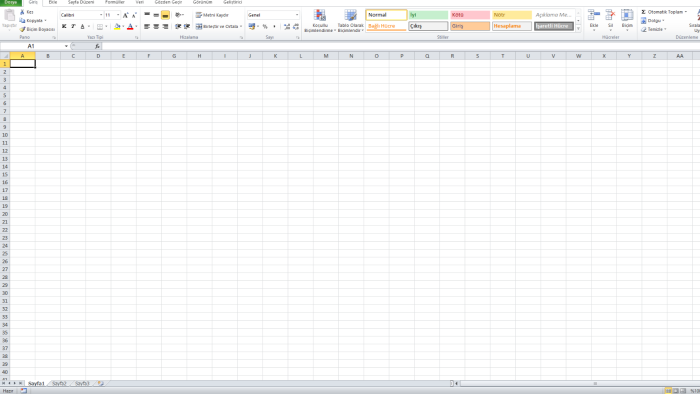The image size is (700, 394).
Task: Click the fx insert function icon
Action: 97,46
